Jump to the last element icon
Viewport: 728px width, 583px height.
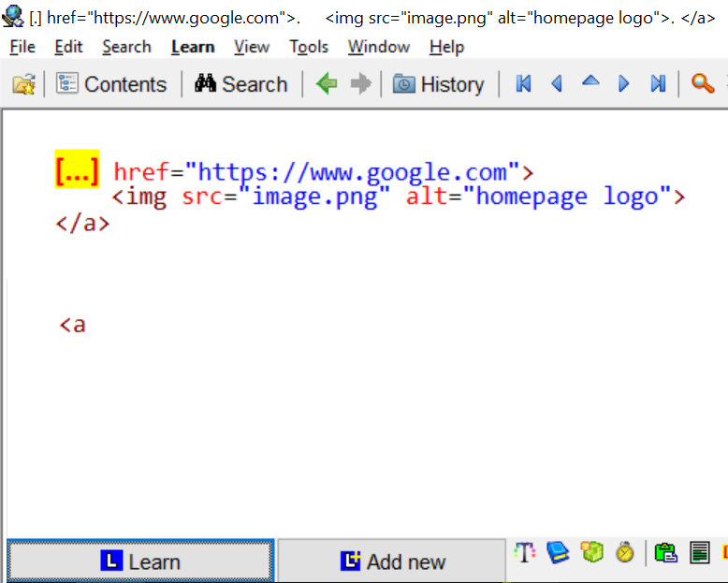tap(658, 84)
